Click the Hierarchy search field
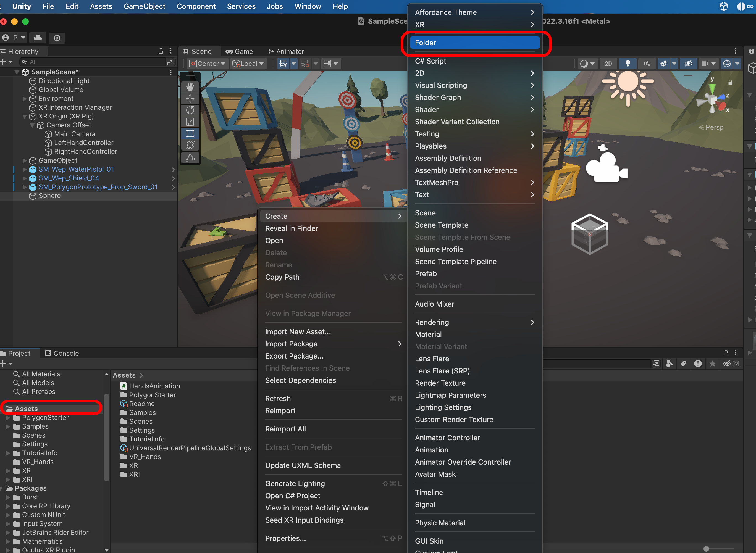 [94, 62]
